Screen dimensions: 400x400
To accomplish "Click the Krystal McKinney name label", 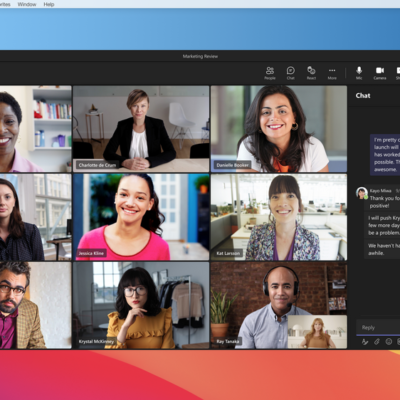I will 96,341.
